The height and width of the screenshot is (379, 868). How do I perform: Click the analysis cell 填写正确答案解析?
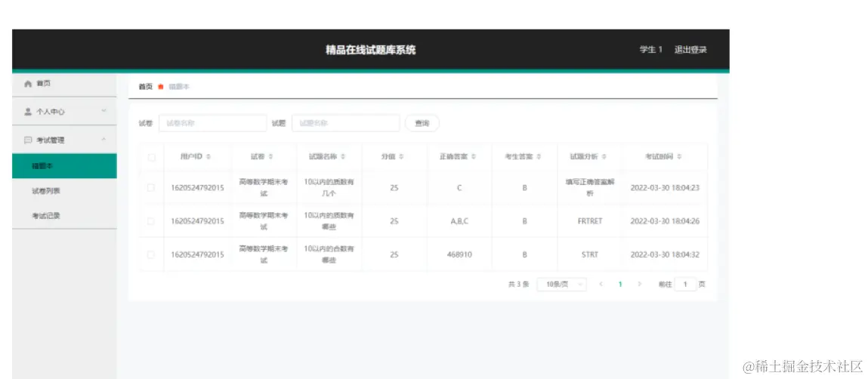pos(589,187)
